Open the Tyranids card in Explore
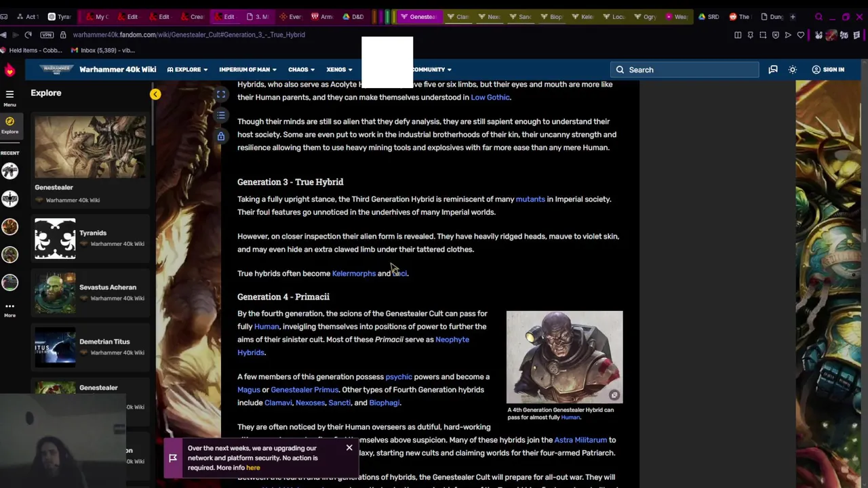The height and width of the screenshot is (488, 868). coord(90,239)
